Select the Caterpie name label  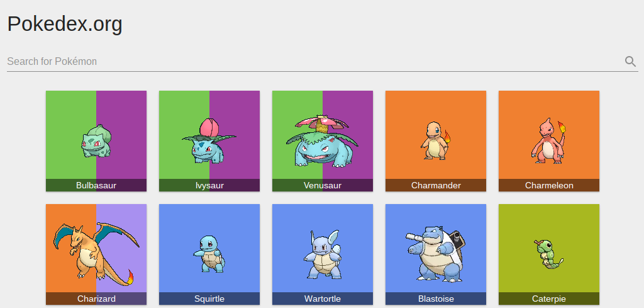pyautogui.click(x=548, y=299)
